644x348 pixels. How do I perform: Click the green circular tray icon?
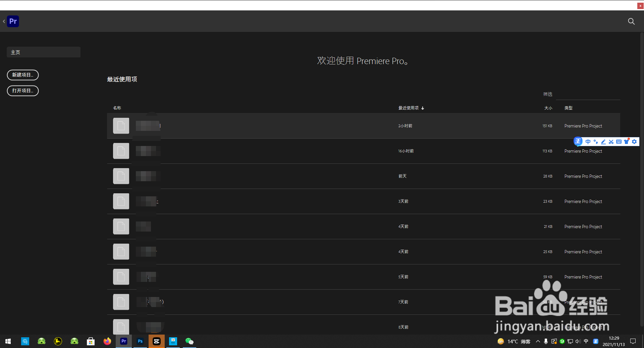[x=562, y=341]
